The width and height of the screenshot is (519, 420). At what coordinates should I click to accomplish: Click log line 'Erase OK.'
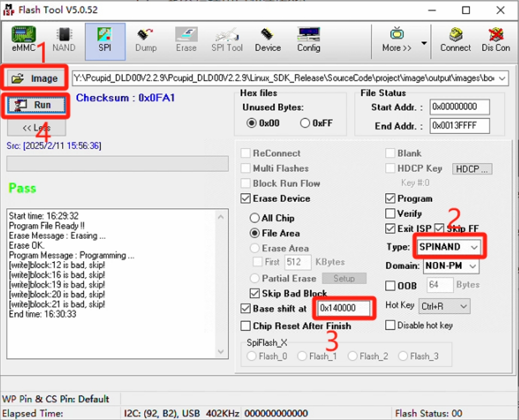27,245
